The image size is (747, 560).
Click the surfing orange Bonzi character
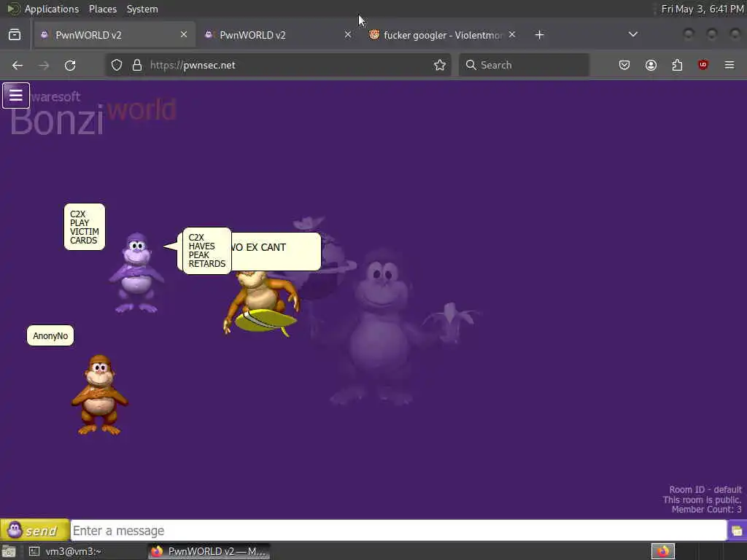point(262,303)
